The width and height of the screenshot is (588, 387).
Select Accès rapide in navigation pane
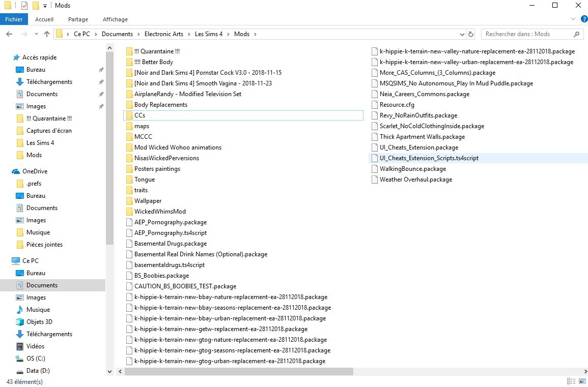tap(39, 57)
